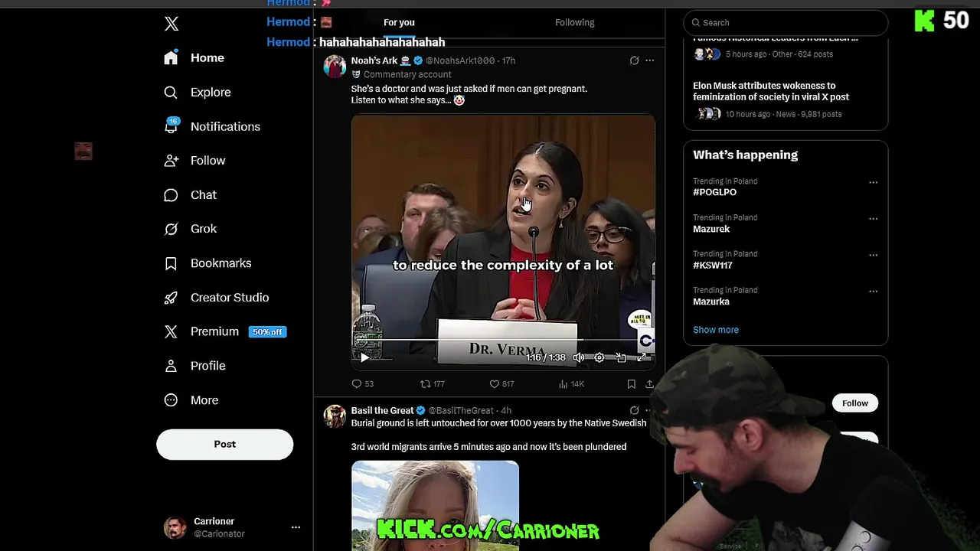Viewport: 980px width, 551px height.
Task: Repost Noah's Ark post (177)
Action: pos(433,384)
